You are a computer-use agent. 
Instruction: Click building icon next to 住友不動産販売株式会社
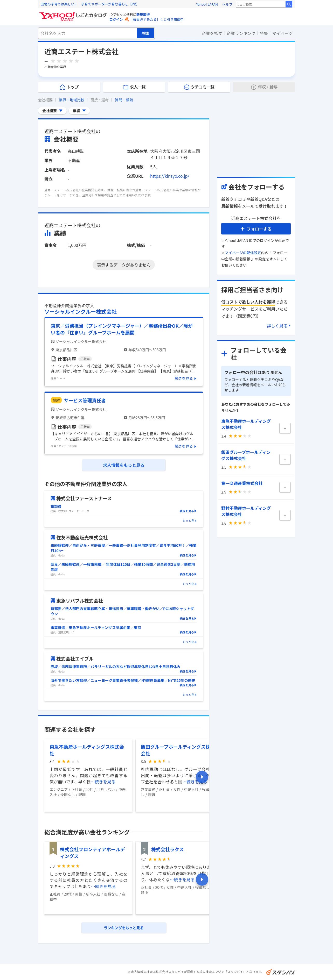coord(53,538)
